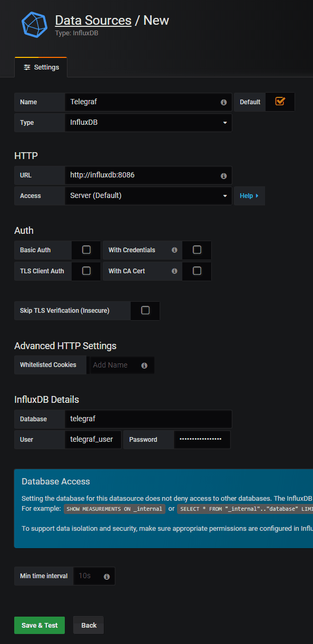The image size is (313, 644).
Task: Click the URL input field
Action: 148,175
